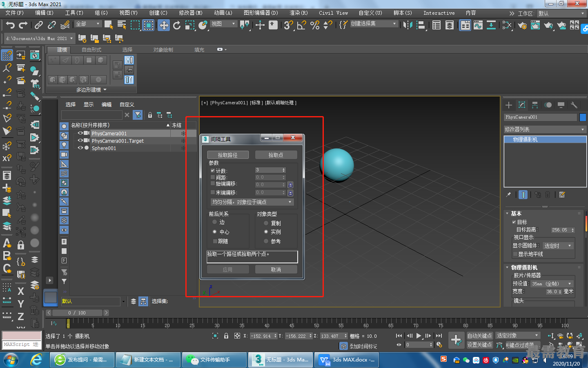Open the 渲染(R) menu

(298, 13)
